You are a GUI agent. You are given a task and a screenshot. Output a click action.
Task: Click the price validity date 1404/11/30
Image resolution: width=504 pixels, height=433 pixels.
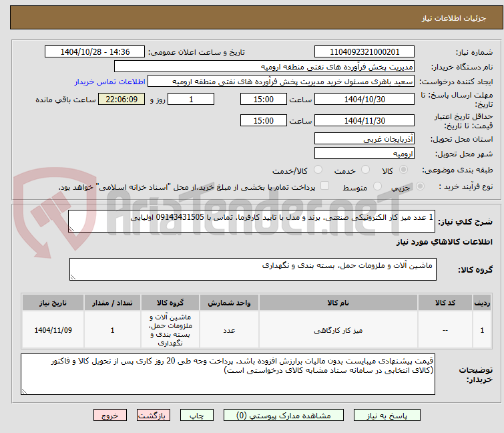coord(364,120)
